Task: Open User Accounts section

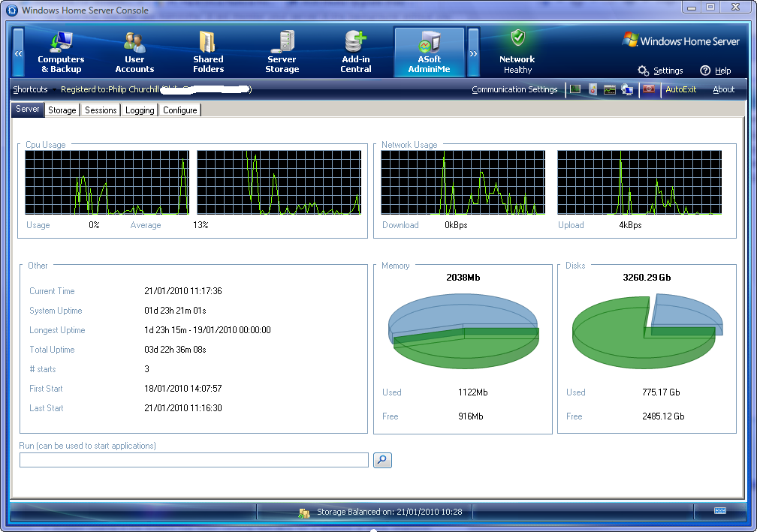Action: coord(134,52)
